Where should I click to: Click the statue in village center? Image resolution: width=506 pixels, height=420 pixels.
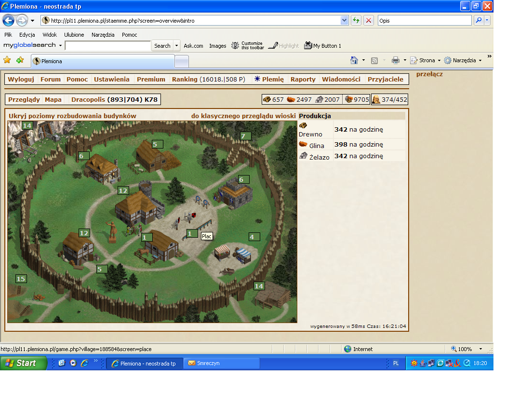(x=112, y=231)
